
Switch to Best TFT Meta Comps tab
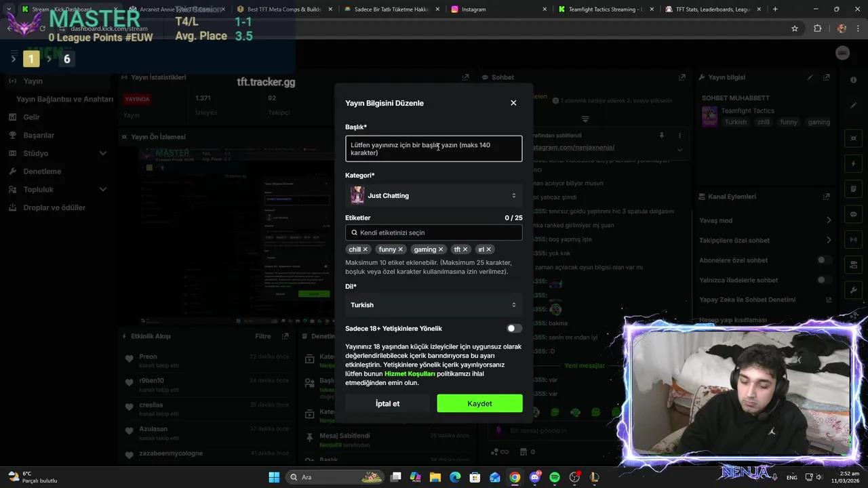pos(283,9)
